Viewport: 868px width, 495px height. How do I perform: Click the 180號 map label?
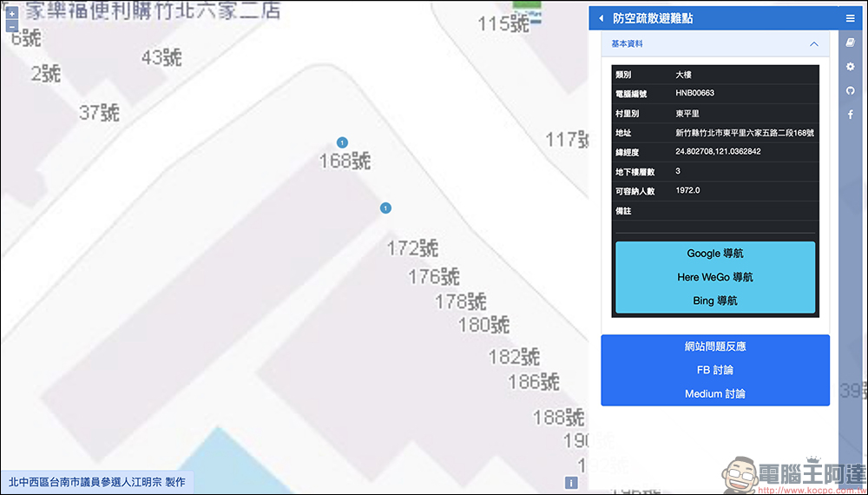point(483,325)
